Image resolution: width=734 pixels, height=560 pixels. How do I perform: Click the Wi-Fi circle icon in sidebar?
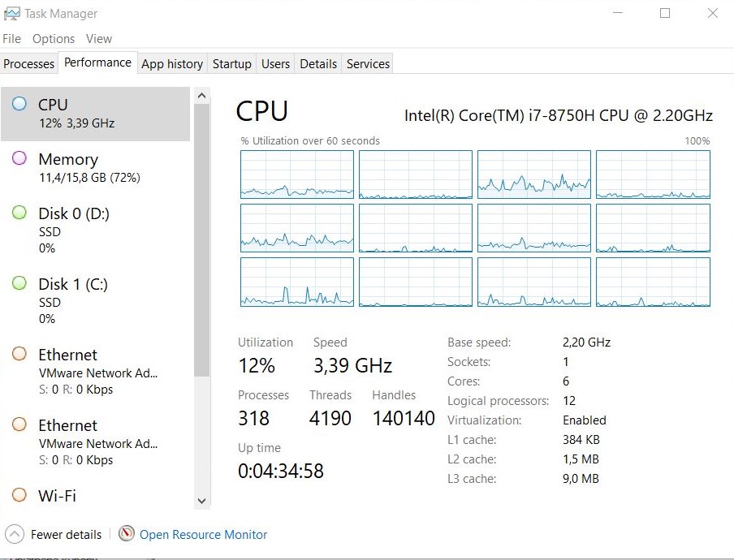19,495
